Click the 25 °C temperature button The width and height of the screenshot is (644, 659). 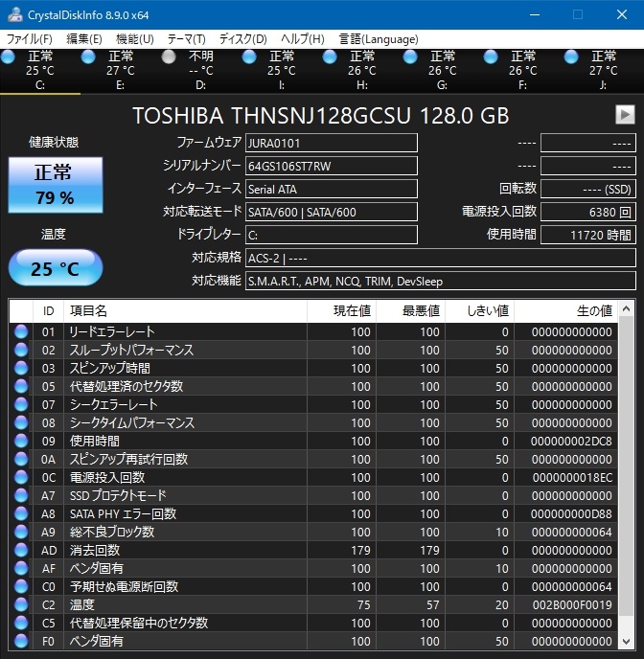point(55,268)
